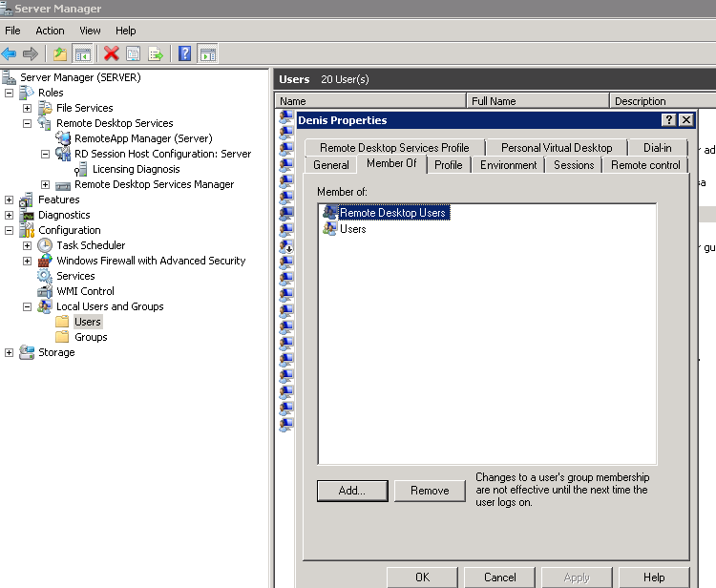
Task: Switch to the Profile tab
Action: [449, 165]
